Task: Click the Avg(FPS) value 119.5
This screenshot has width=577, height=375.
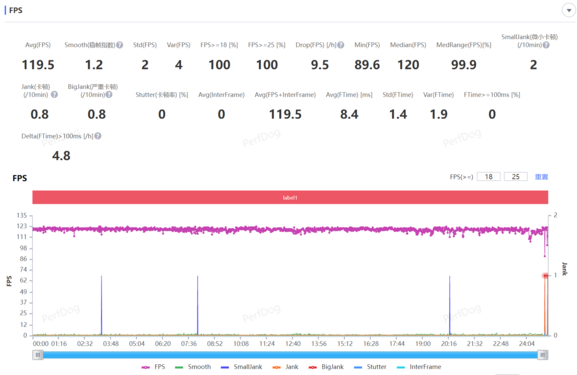Action: coord(38,65)
